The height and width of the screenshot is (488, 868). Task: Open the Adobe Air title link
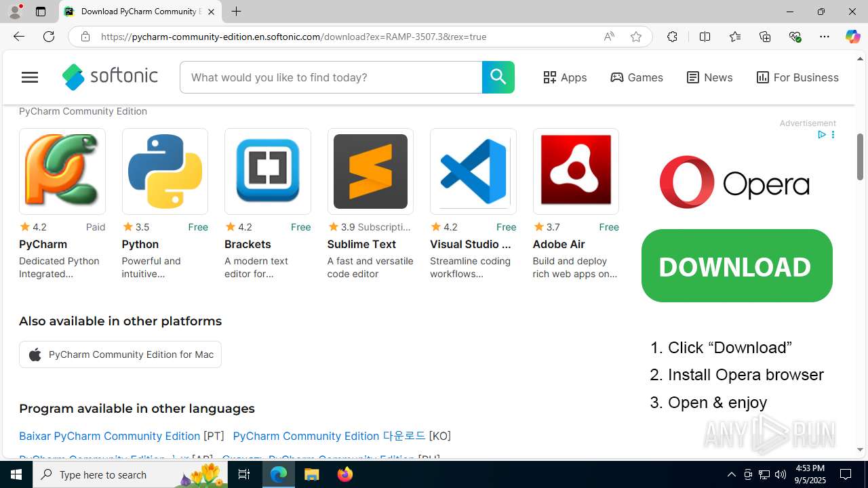click(559, 244)
